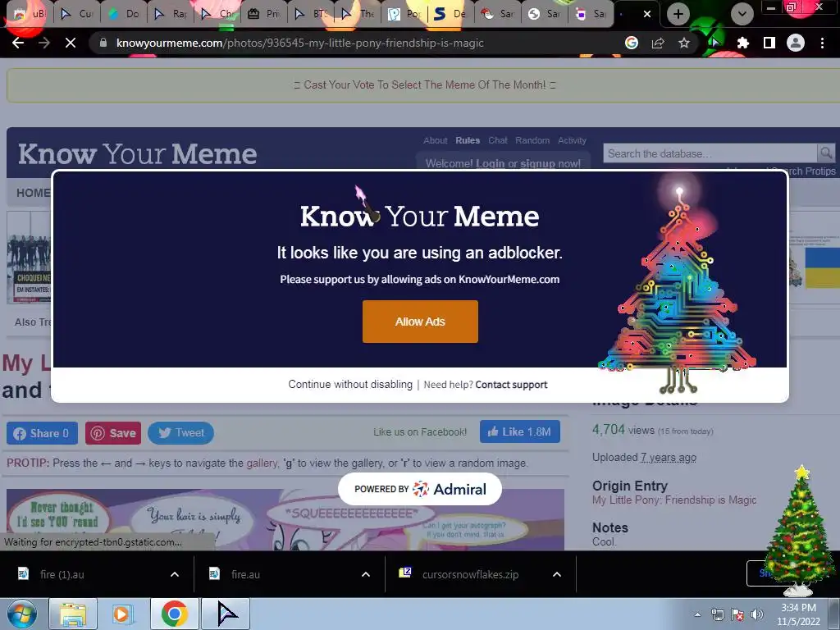This screenshot has width=840, height=630.
Task: Switch to the De tab
Action: tap(451, 14)
